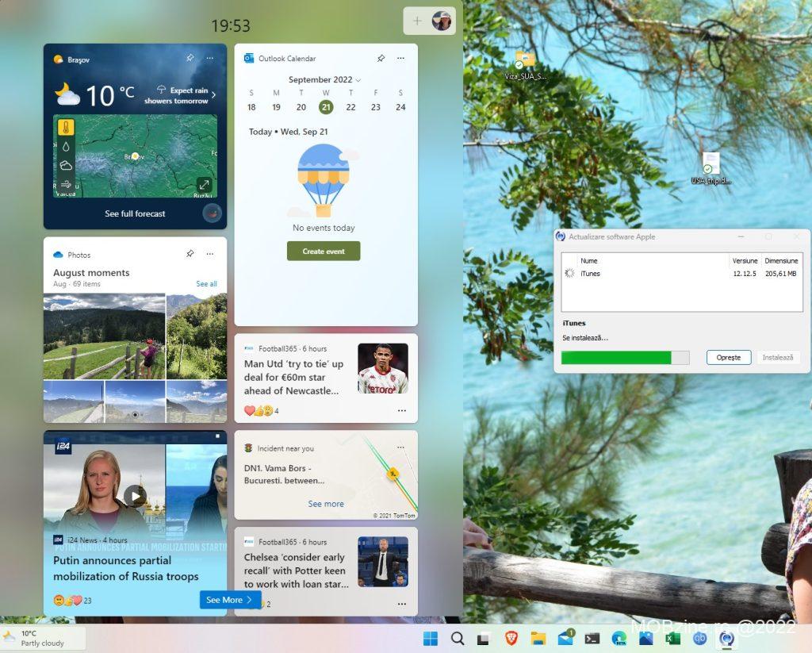The width and height of the screenshot is (812, 653).
Task: Play the i24 News video
Action: tap(135, 495)
